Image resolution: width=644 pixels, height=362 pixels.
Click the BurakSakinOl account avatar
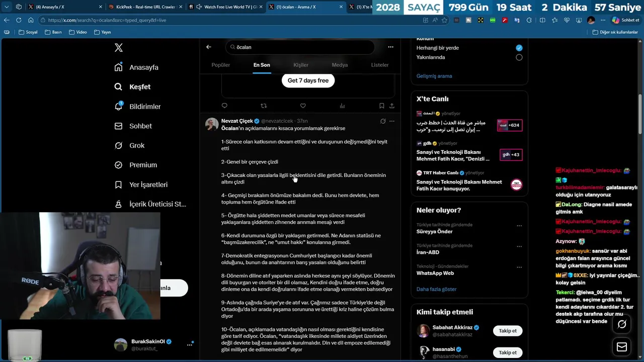(121, 344)
